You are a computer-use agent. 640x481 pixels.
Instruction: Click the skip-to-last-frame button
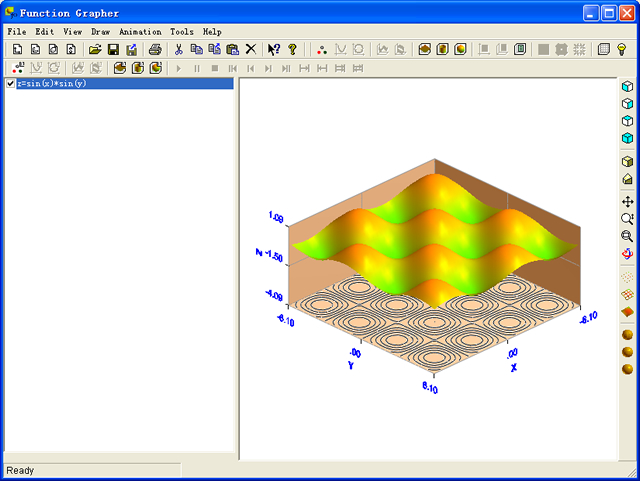click(286, 69)
